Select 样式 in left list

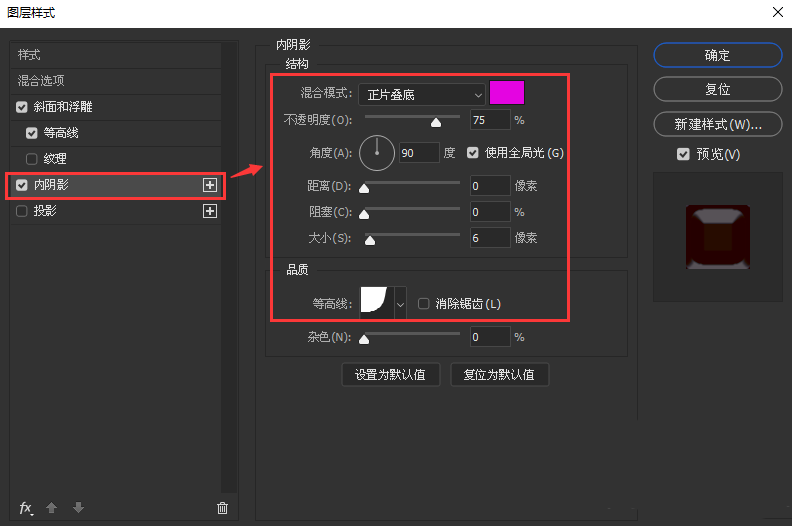click(x=116, y=55)
